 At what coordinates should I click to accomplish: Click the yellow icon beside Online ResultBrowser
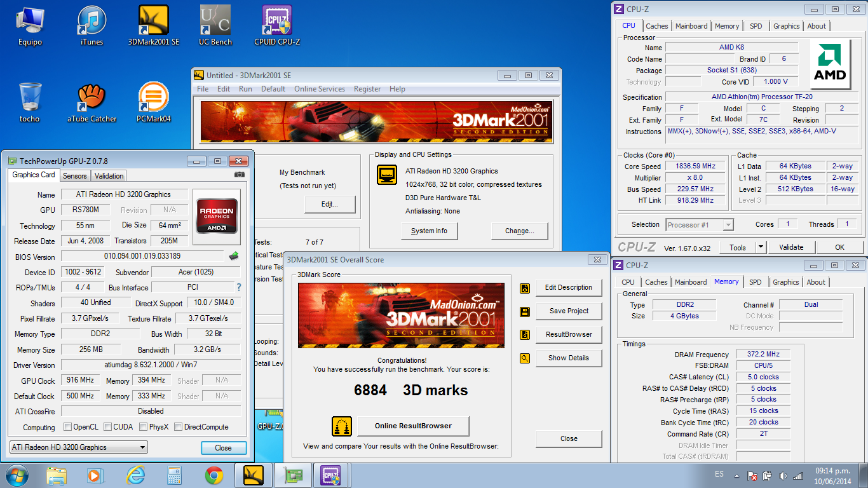[x=342, y=426]
